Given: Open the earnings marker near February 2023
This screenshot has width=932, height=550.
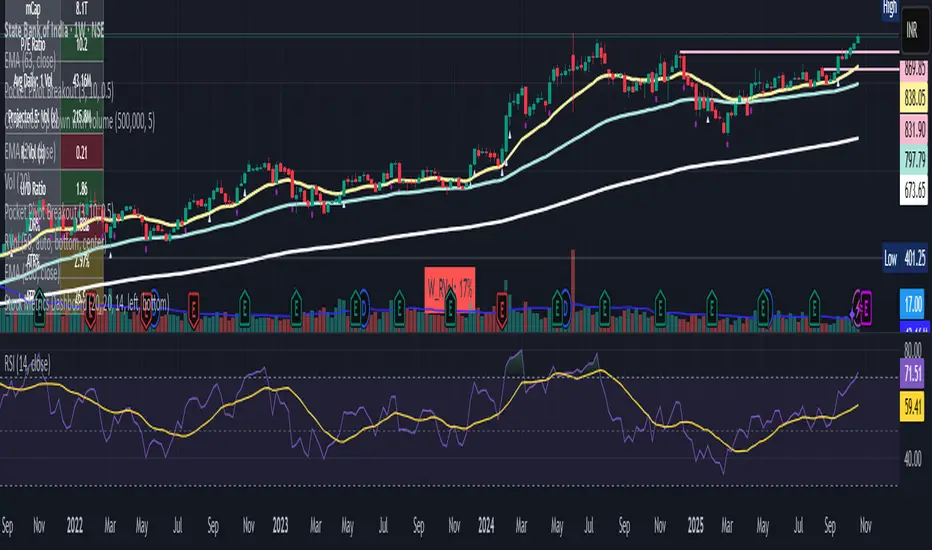Looking at the screenshot, I should (x=296, y=308).
